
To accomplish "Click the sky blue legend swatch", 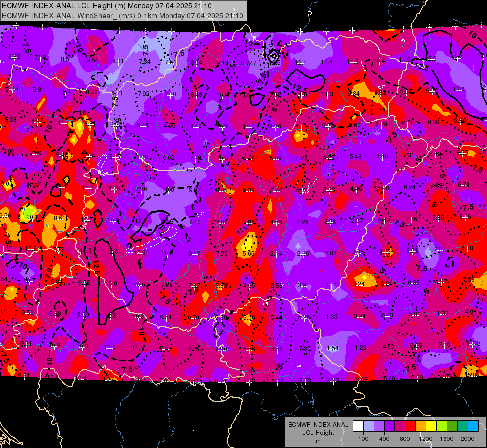I will tap(473, 426).
